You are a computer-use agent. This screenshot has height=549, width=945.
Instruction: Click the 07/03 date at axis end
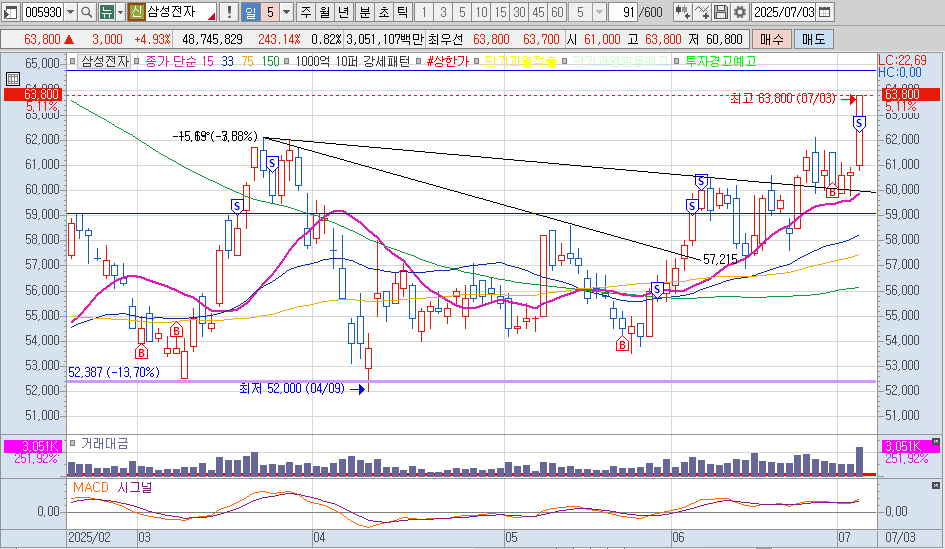[x=900, y=538]
